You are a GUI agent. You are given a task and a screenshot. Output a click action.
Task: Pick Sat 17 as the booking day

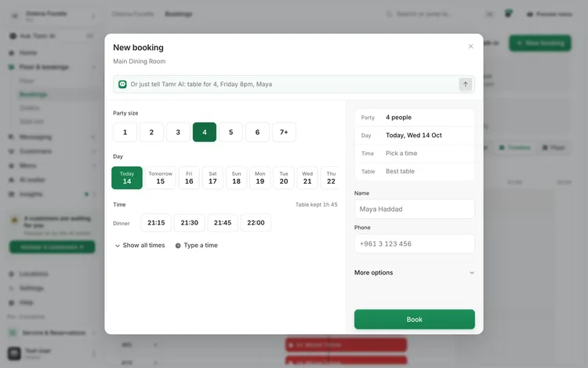pos(212,178)
